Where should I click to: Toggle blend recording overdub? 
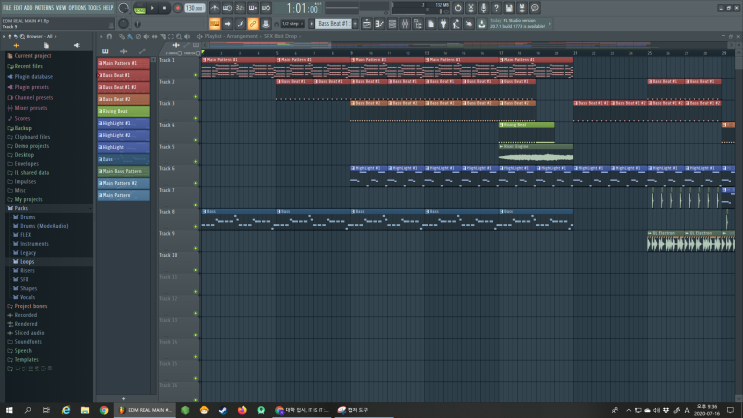click(253, 8)
